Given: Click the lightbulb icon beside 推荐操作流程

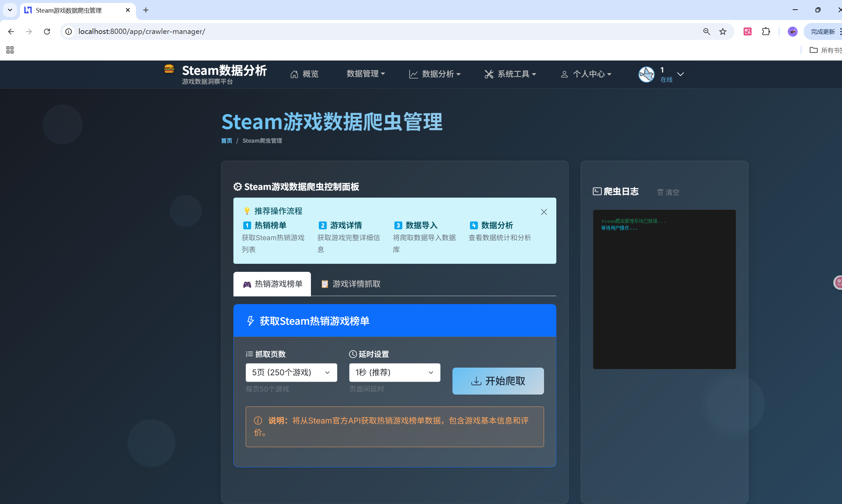Looking at the screenshot, I should [247, 211].
